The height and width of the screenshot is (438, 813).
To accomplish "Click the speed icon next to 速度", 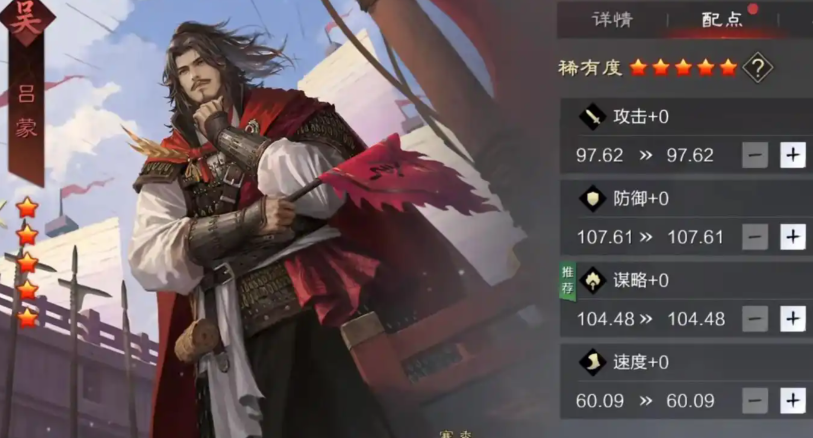I will (592, 362).
